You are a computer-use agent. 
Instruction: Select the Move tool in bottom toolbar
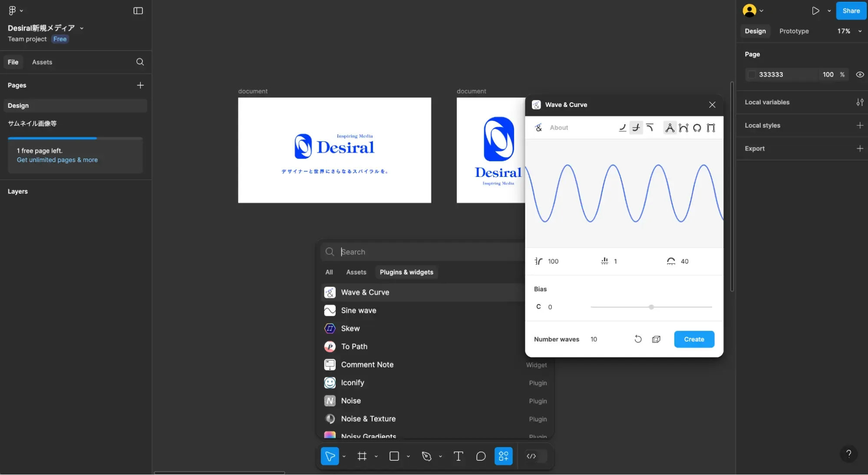(330, 456)
